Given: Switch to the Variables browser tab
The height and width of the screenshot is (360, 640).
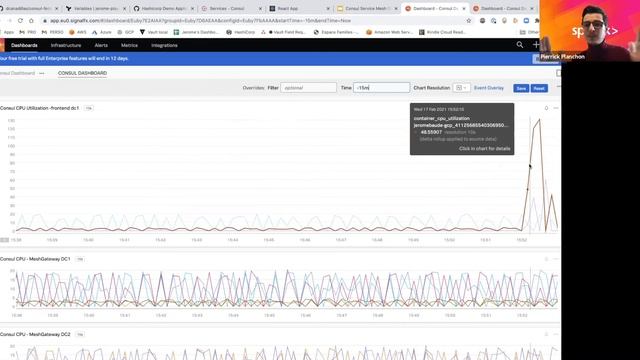Looking at the screenshot, I should pos(96,8).
